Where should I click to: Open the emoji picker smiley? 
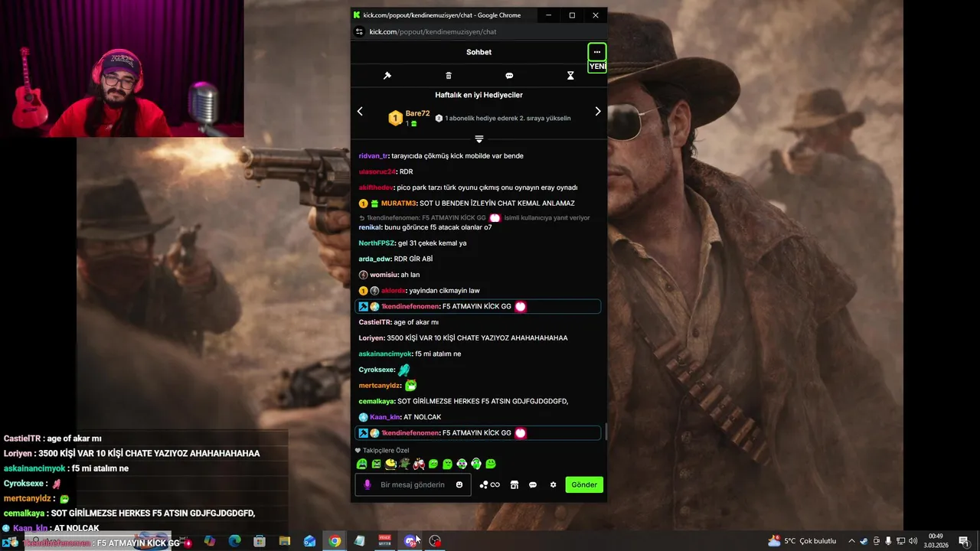click(x=459, y=484)
